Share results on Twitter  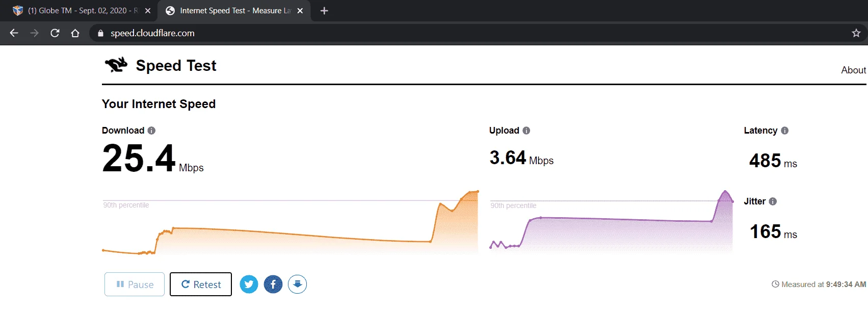249,284
